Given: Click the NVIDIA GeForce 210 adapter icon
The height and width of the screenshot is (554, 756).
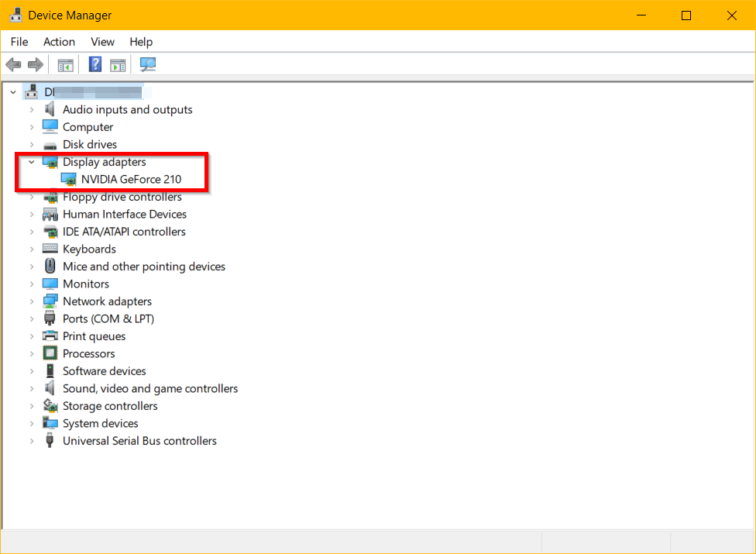Looking at the screenshot, I should (x=68, y=179).
